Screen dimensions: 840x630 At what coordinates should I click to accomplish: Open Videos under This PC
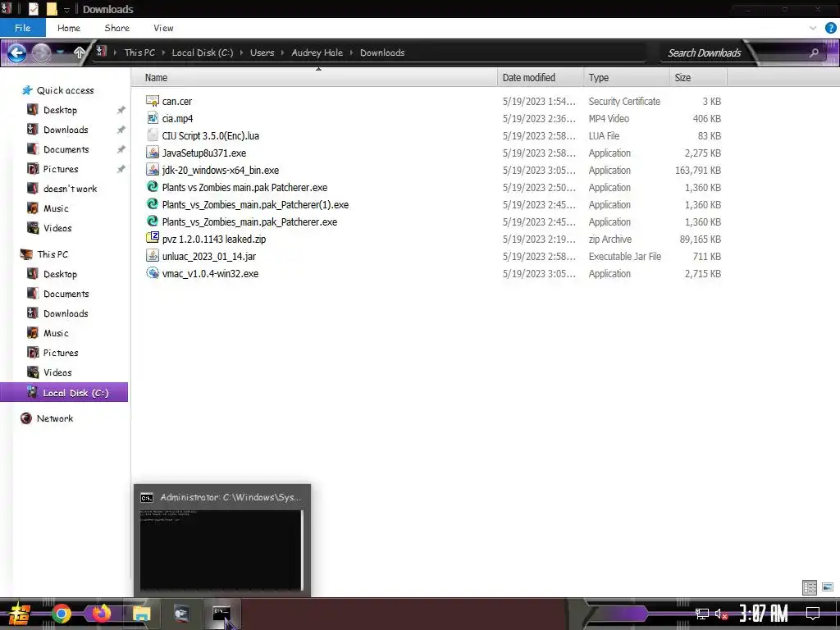point(57,372)
